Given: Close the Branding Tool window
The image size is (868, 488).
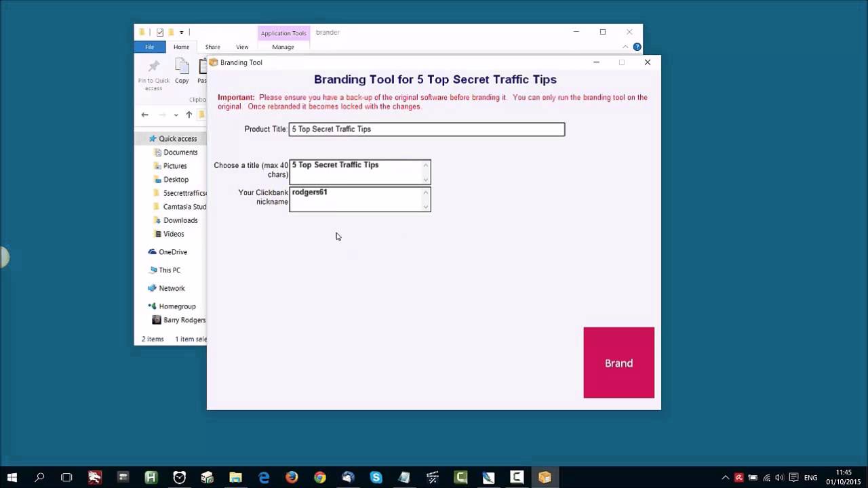Looking at the screenshot, I should [647, 62].
